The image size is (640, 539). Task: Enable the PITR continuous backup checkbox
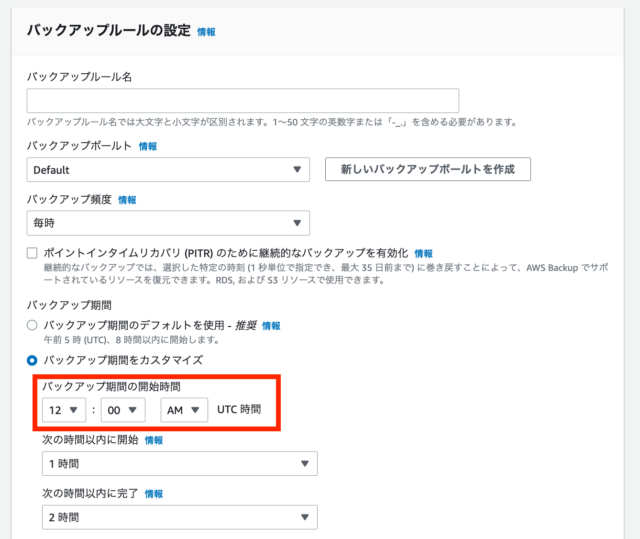pos(32,253)
